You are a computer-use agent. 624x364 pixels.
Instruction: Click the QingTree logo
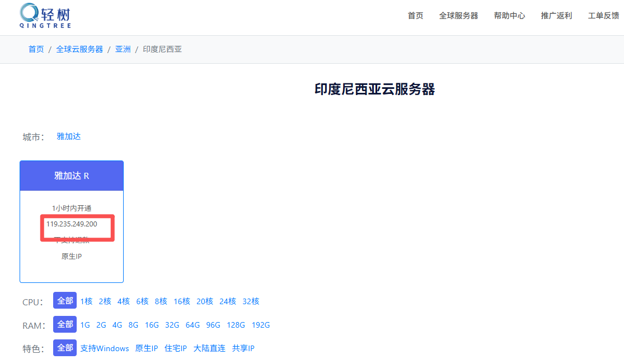click(x=45, y=16)
